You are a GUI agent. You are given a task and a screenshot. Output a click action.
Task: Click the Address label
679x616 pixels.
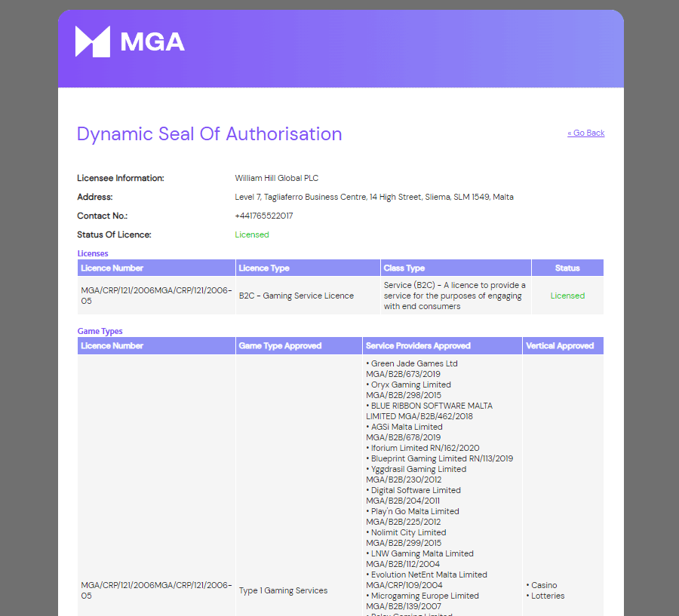tap(95, 197)
